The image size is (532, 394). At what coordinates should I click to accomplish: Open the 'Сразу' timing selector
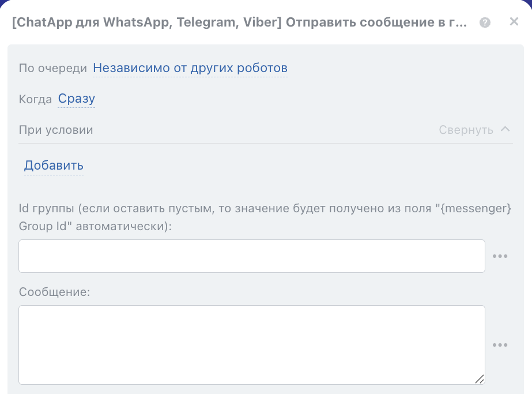pyautogui.click(x=76, y=99)
